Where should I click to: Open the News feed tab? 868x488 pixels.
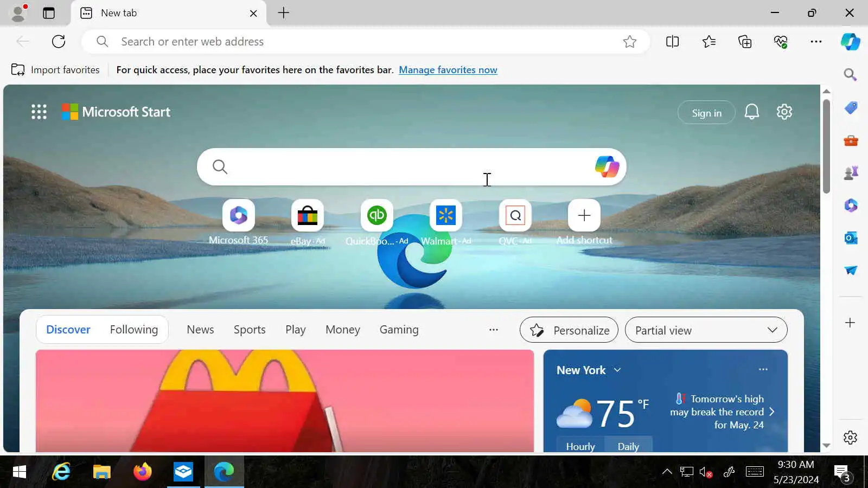click(x=200, y=330)
